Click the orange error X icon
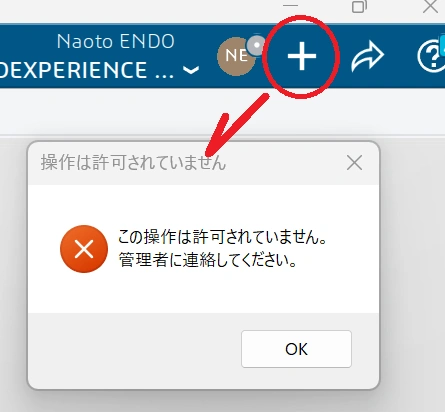 click(84, 249)
